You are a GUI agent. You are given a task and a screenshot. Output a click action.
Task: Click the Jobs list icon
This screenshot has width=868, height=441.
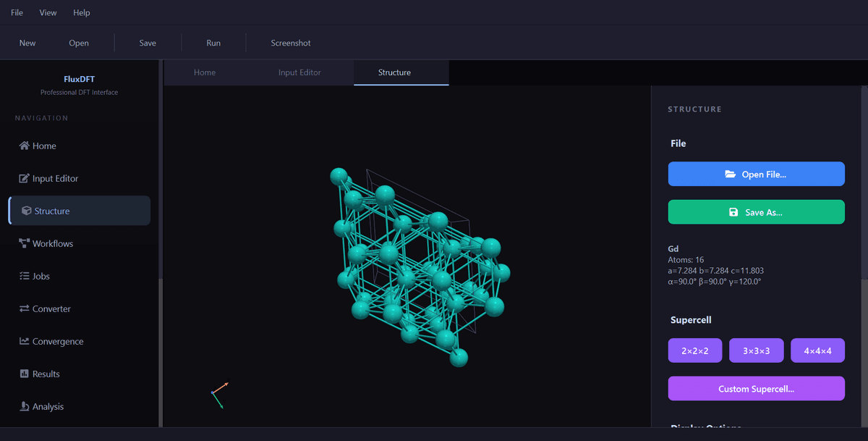tap(24, 276)
